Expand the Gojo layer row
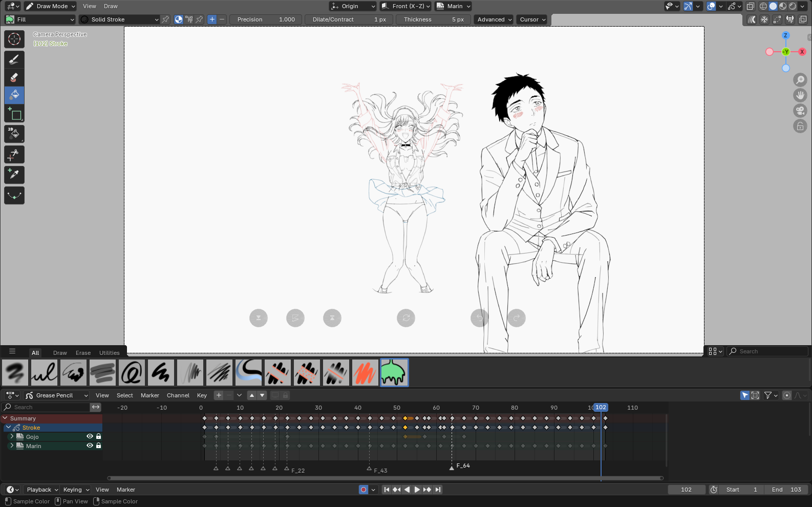Screen dimensions: 812x507 (12, 436)
